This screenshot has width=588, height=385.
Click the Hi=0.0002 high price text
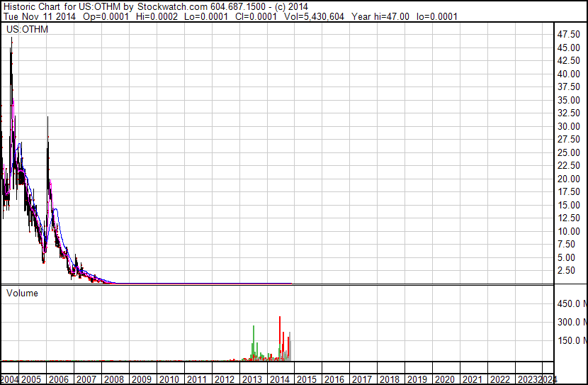coord(157,16)
